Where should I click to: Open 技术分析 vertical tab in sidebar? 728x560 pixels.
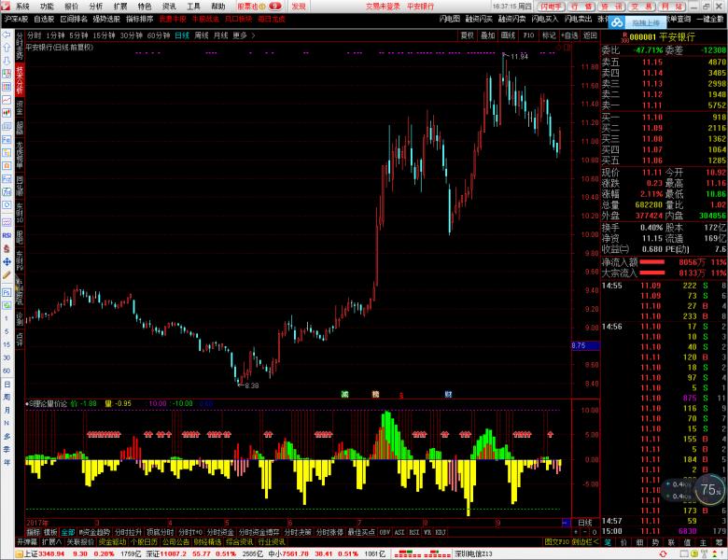[x=20, y=79]
